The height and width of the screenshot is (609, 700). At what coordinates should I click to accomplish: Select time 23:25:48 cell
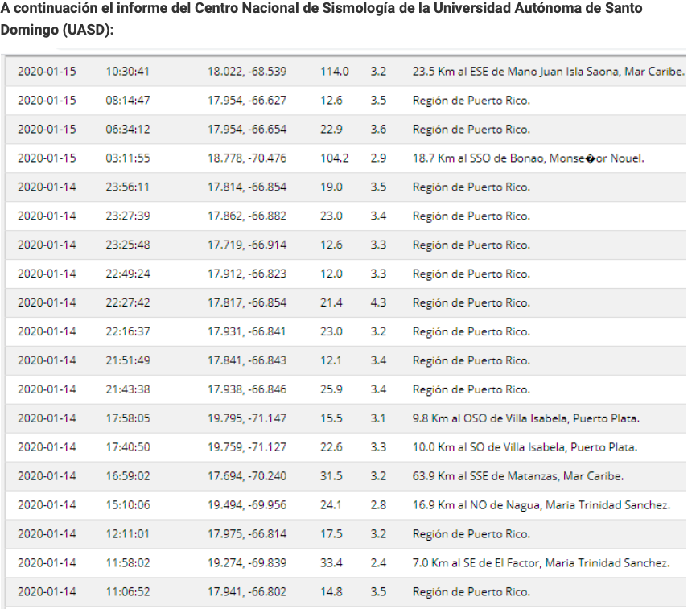tap(128, 245)
